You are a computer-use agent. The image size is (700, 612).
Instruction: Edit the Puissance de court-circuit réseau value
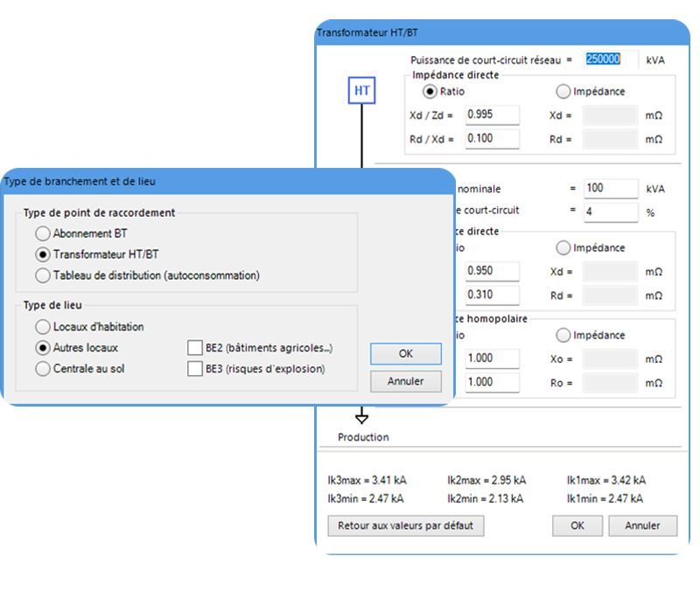608,59
